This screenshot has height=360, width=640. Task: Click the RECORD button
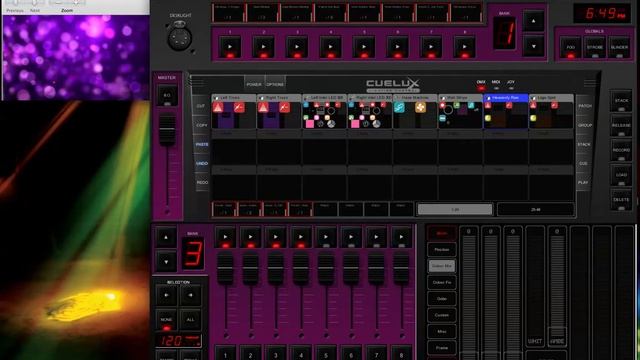(621, 151)
